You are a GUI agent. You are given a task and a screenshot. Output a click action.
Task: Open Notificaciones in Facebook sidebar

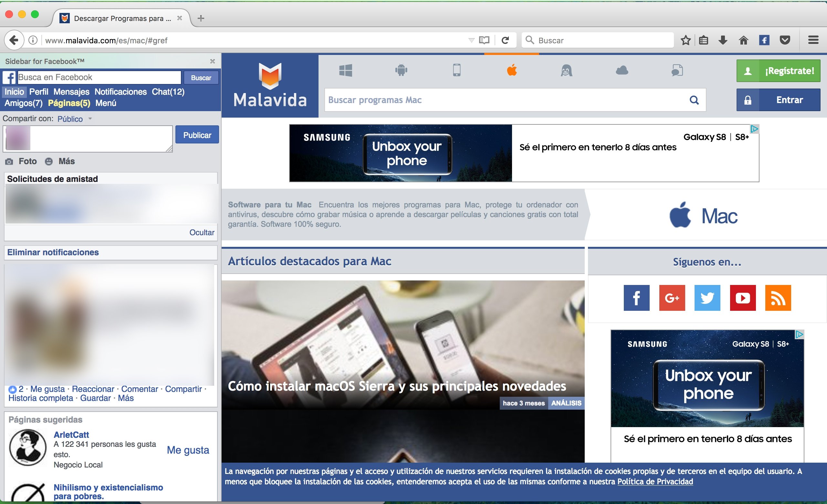click(x=120, y=92)
